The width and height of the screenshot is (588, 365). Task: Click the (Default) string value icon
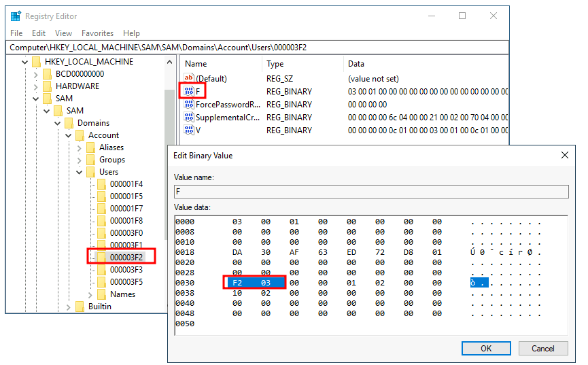[x=189, y=78]
